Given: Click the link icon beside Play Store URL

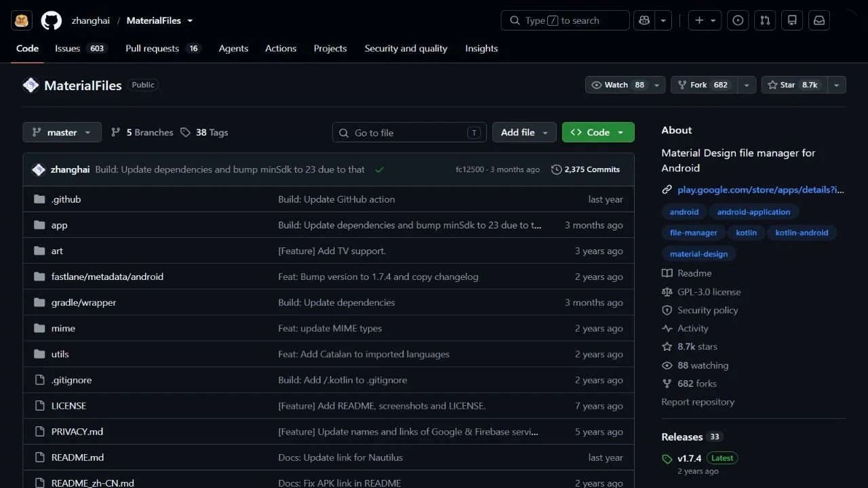Looking at the screenshot, I should point(667,190).
